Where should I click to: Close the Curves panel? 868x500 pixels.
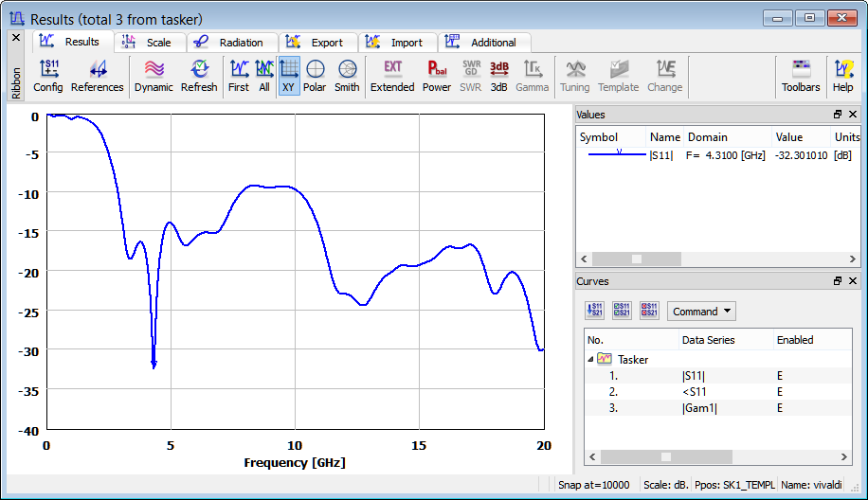[x=853, y=281]
